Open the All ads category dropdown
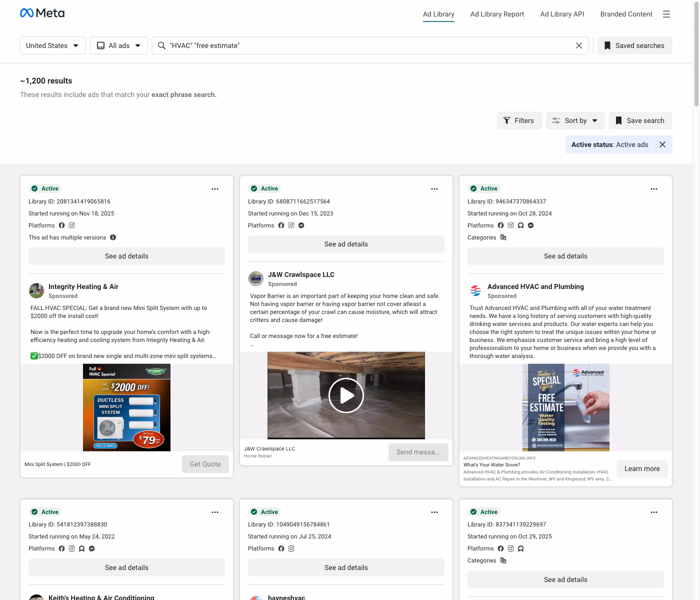 click(118, 45)
